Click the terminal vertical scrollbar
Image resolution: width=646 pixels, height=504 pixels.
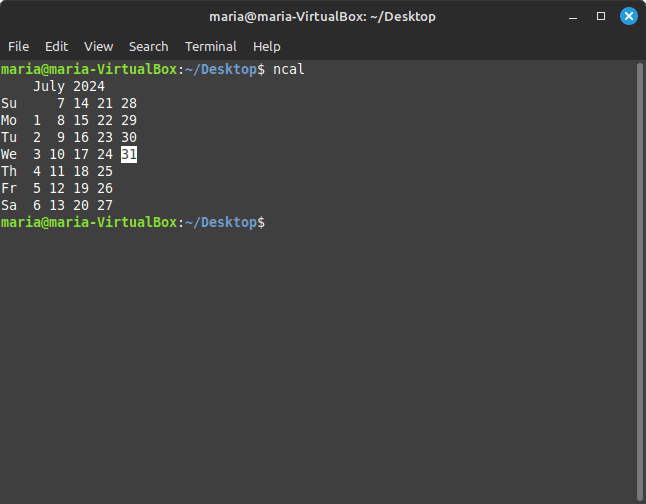click(639, 281)
